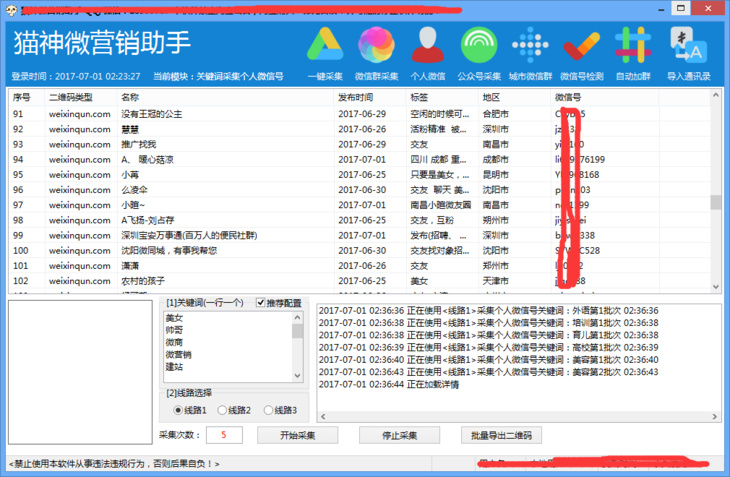Open the 微信号检测 checkmark icon

point(581,46)
